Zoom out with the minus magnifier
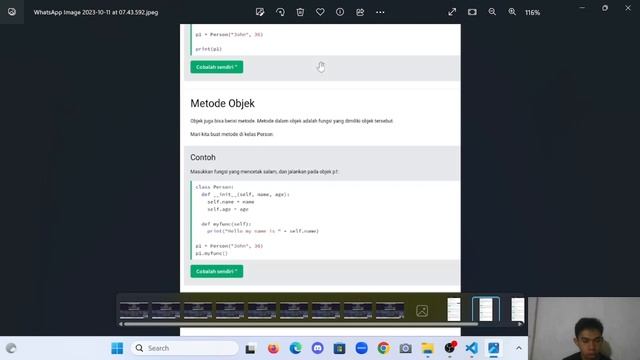The image size is (640, 360). 492,12
